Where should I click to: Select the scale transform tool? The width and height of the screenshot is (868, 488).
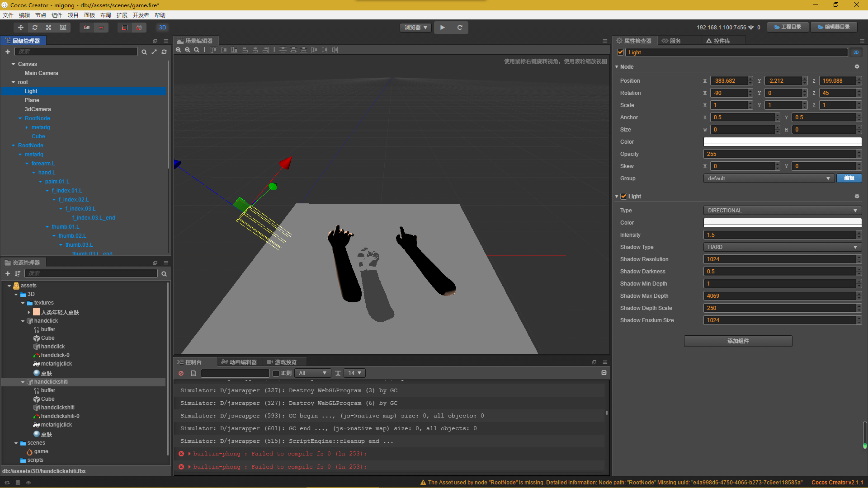pyautogui.click(x=49, y=28)
